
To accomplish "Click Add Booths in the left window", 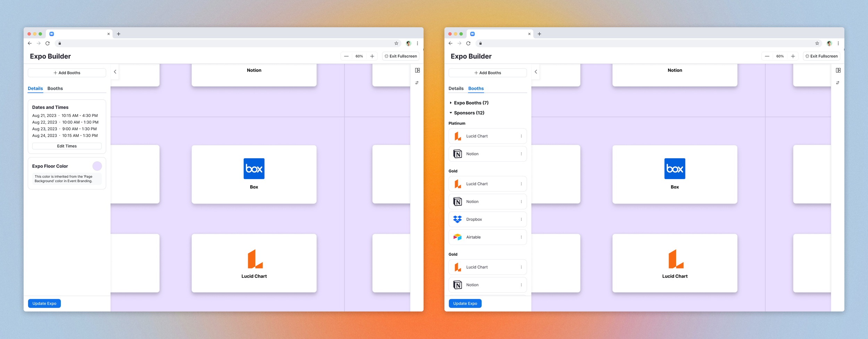I will 67,73.
